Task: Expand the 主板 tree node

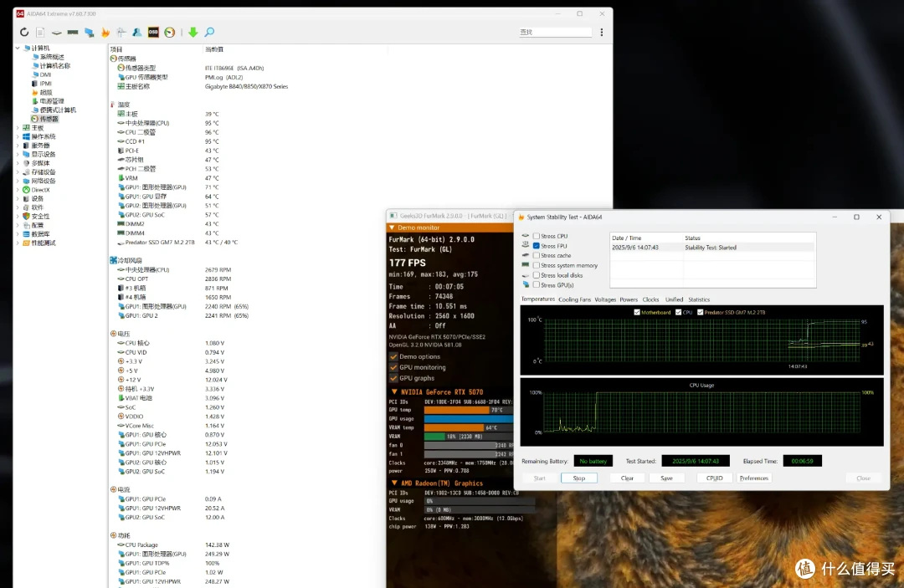Action: (x=18, y=128)
